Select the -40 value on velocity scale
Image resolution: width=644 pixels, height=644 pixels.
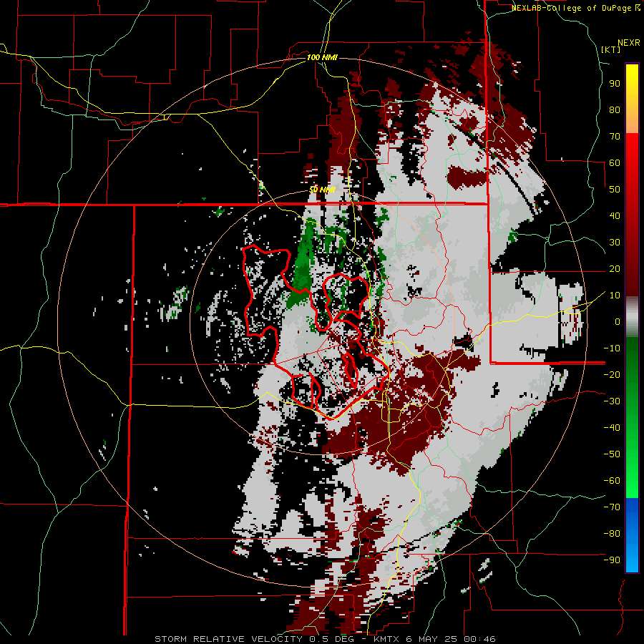click(x=612, y=428)
